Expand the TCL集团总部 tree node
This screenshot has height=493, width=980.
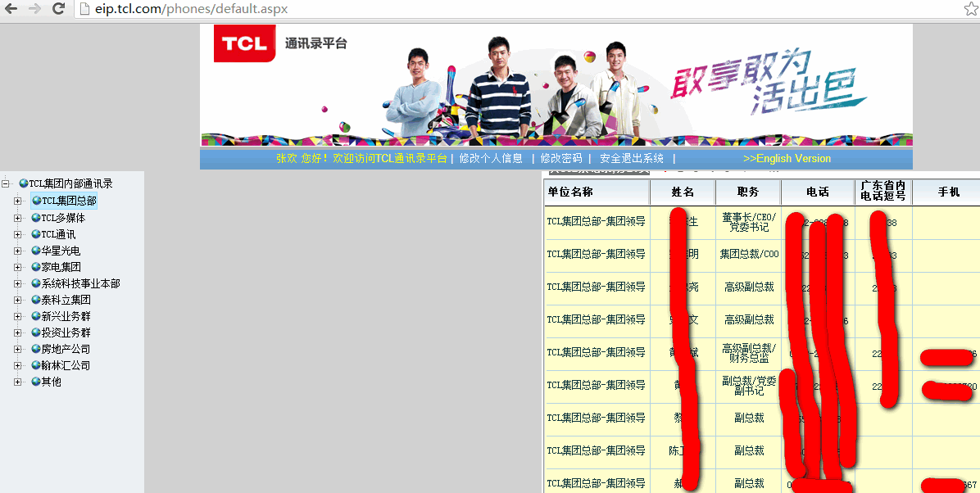17,201
